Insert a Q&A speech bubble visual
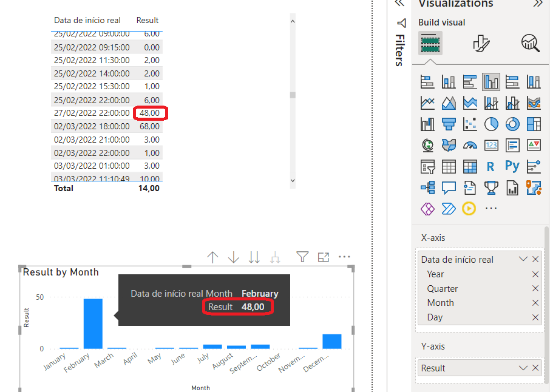 pos(449,188)
